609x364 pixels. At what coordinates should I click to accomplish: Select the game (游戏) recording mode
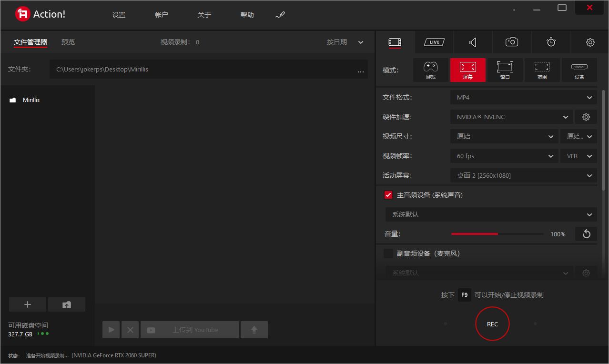click(x=430, y=70)
